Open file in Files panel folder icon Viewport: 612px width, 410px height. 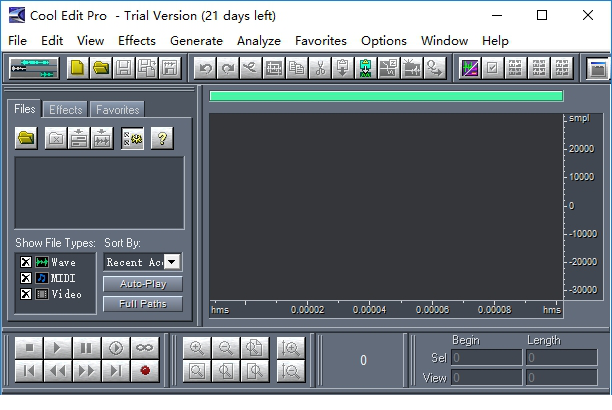click(x=26, y=138)
